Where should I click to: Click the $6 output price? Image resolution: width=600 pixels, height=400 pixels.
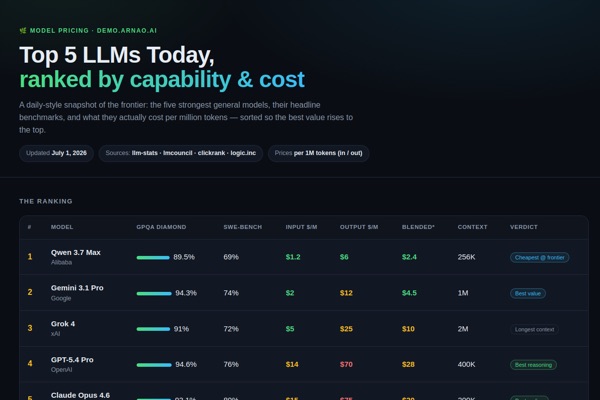tap(344, 257)
